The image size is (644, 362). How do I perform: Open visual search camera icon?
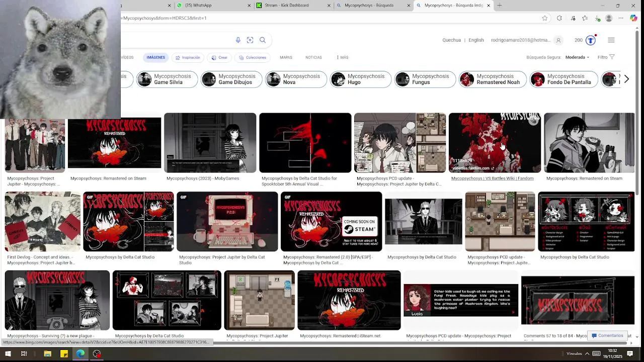click(x=250, y=40)
